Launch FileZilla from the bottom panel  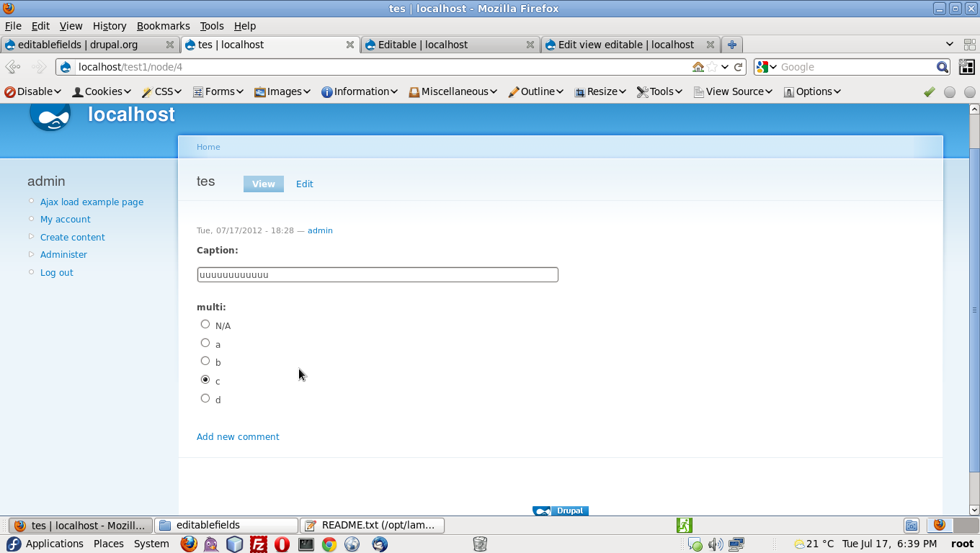tap(258, 544)
